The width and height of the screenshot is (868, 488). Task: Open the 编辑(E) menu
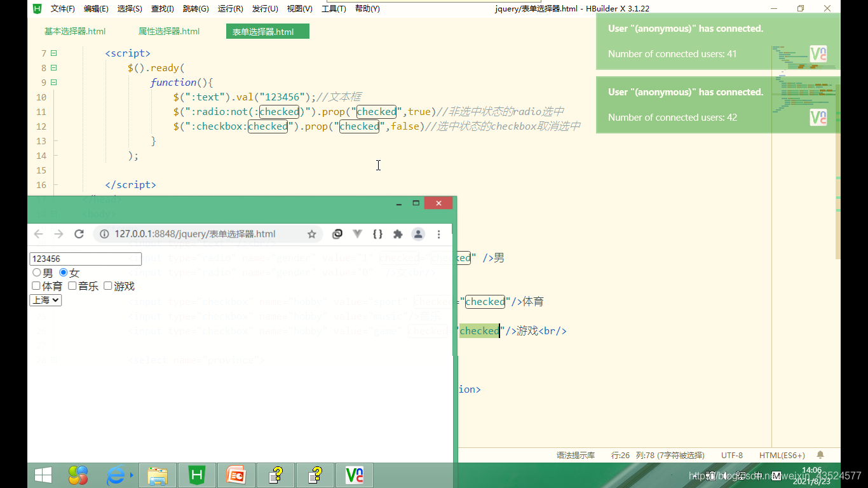click(96, 9)
